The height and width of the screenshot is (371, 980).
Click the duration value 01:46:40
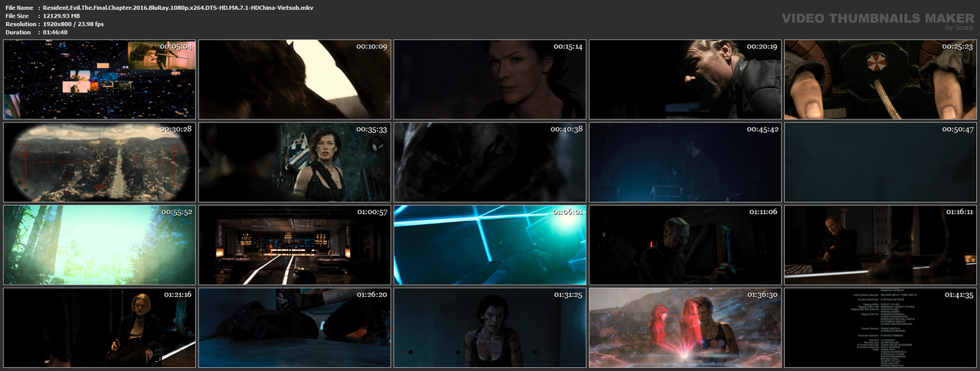[55, 33]
